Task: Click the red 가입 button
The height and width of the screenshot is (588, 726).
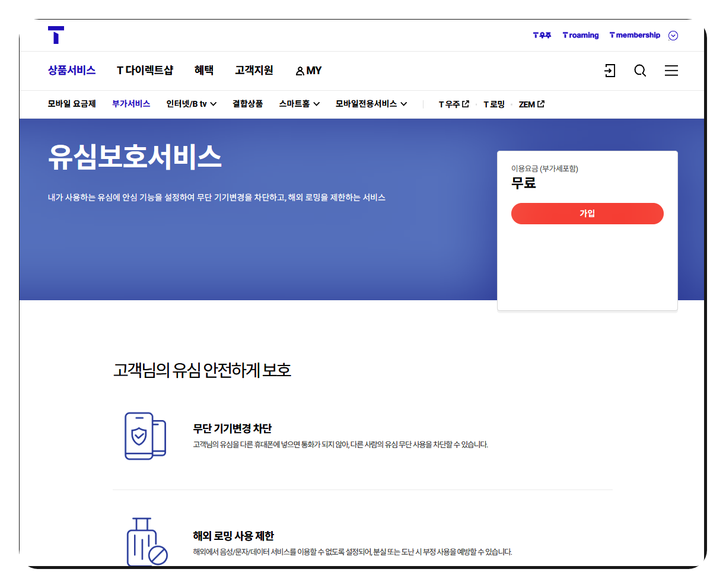Action: pyautogui.click(x=587, y=214)
